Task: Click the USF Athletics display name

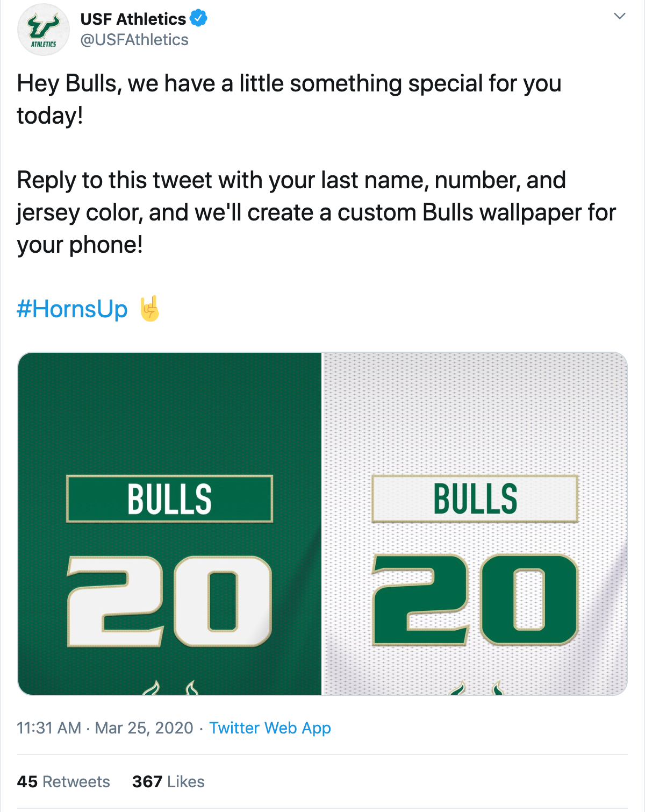Action: click(133, 19)
